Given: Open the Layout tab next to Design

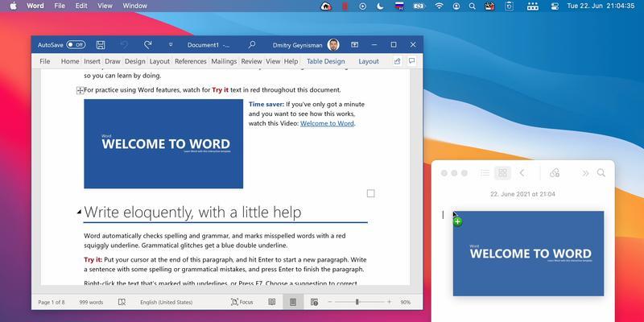Looking at the screenshot, I should pyautogui.click(x=159, y=61).
